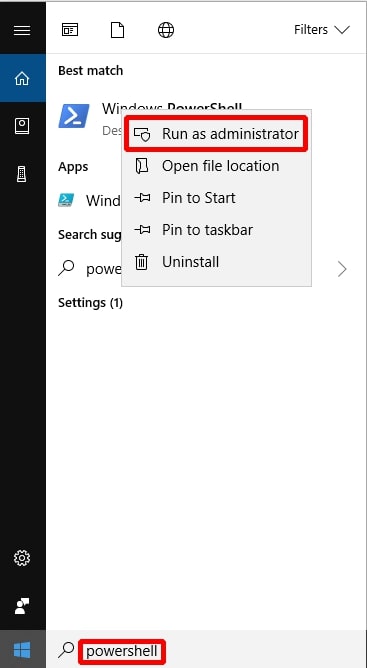Expand the search suggestion arrow
This screenshot has width=367, height=668.
[342, 269]
